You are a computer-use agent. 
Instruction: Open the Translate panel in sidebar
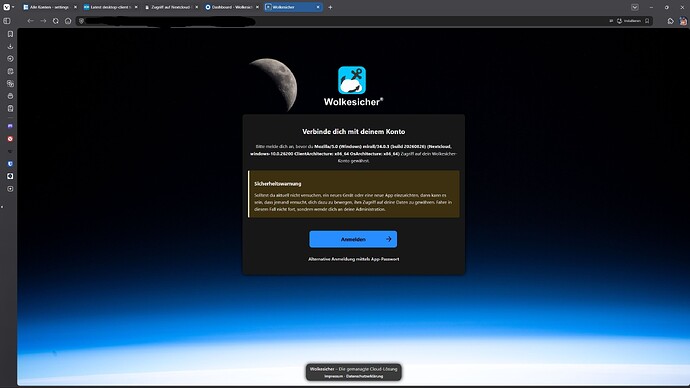(x=10, y=83)
